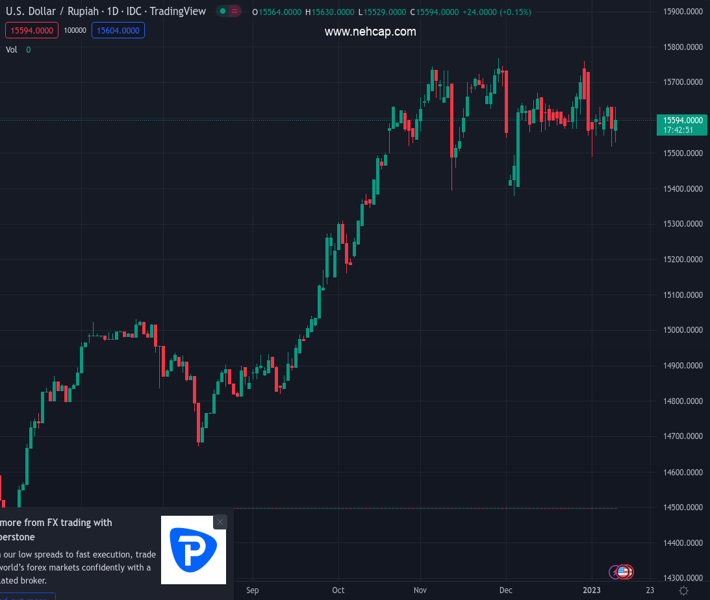710x600 pixels.
Task: Click the red sell price 15594.0000 button
Action: (30, 30)
